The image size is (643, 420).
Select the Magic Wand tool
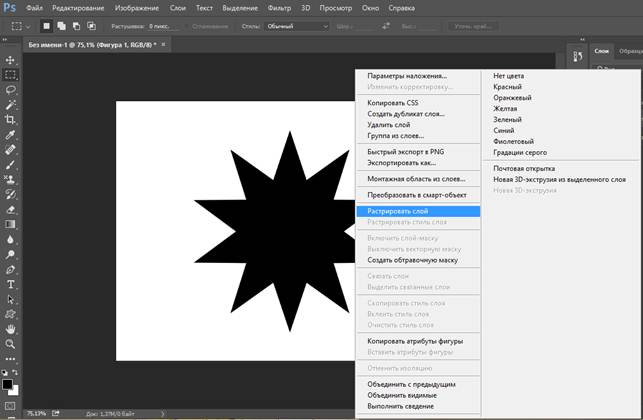click(11, 104)
